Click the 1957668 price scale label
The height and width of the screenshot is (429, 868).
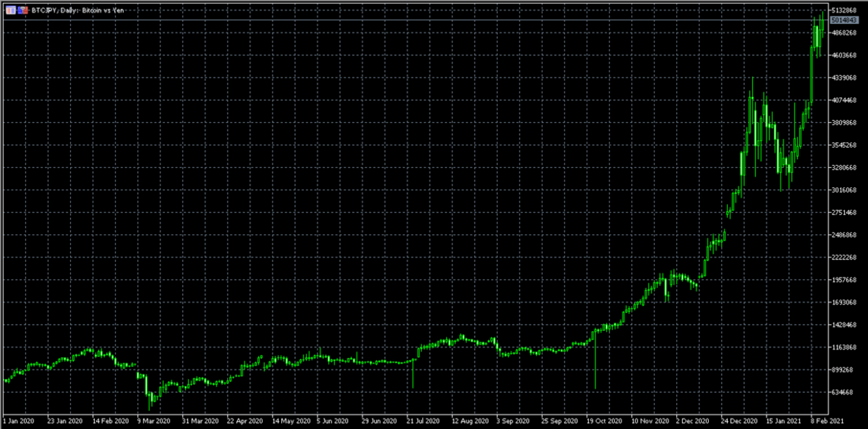[845, 280]
